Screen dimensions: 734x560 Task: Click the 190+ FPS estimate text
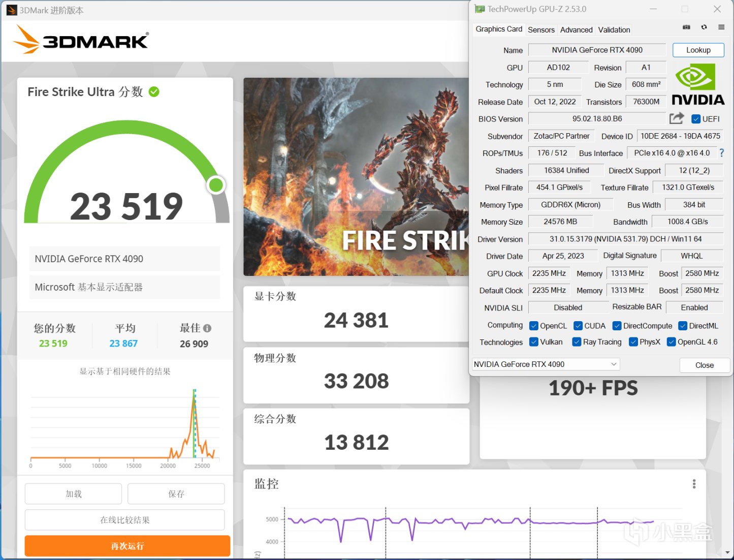pyautogui.click(x=593, y=388)
